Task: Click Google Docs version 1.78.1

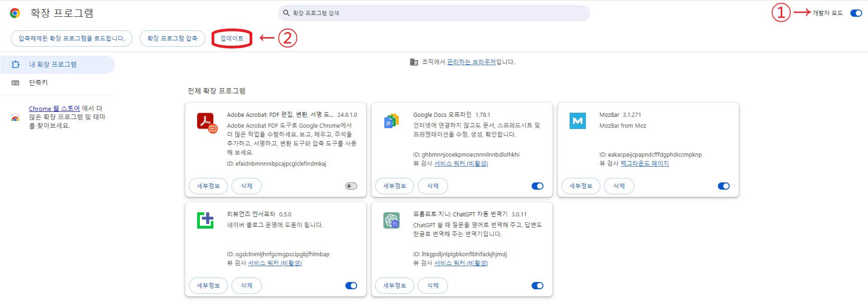Action: pyautogui.click(x=483, y=115)
